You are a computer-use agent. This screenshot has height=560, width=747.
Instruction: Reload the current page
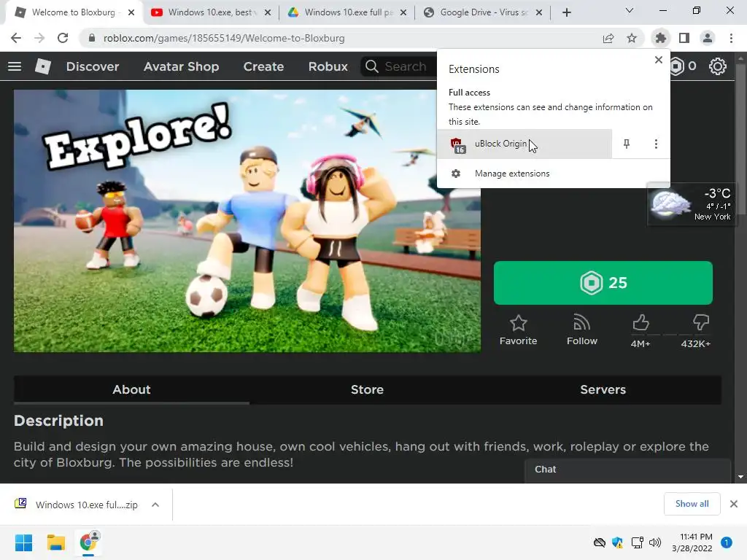tap(63, 38)
